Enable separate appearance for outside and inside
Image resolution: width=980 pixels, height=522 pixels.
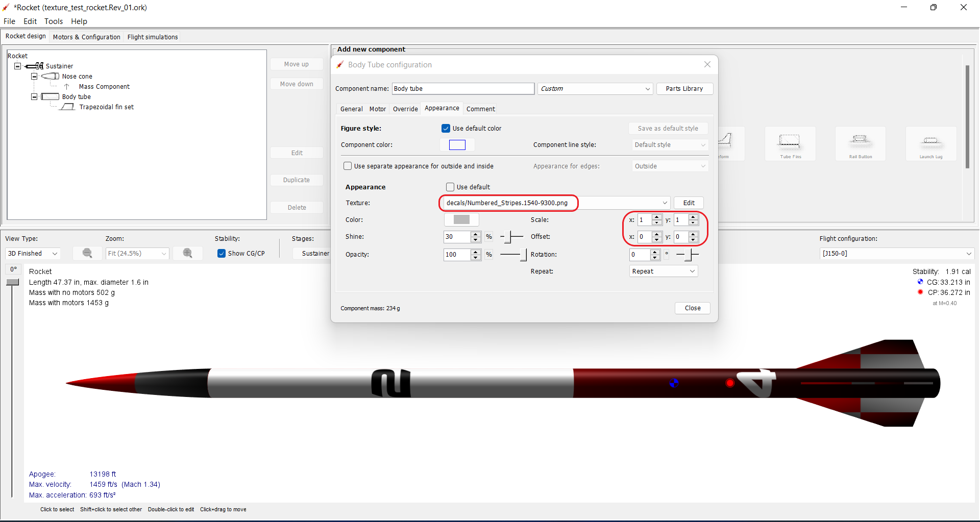pyautogui.click(x=348, y=166)
